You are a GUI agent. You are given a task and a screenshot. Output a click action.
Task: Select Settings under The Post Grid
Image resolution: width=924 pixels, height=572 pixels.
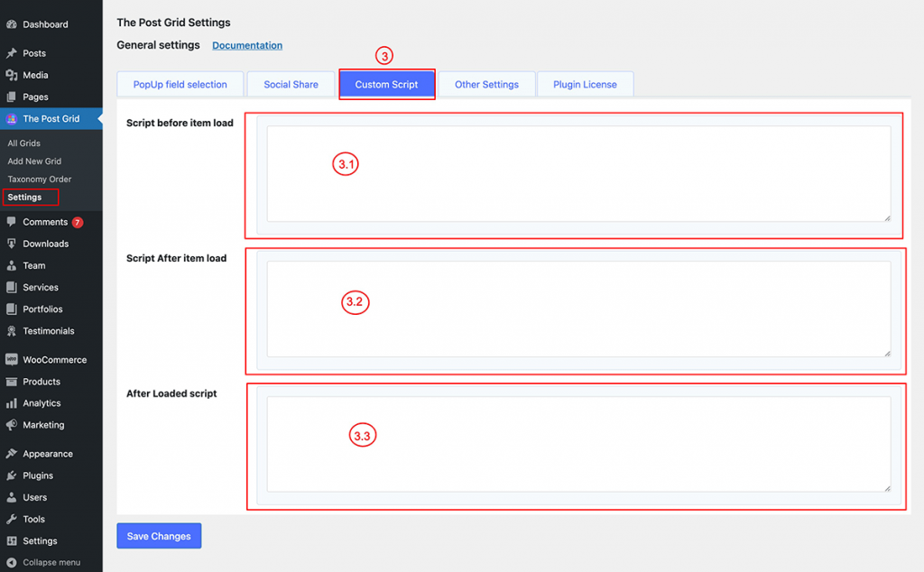click(x=24, y=197)
